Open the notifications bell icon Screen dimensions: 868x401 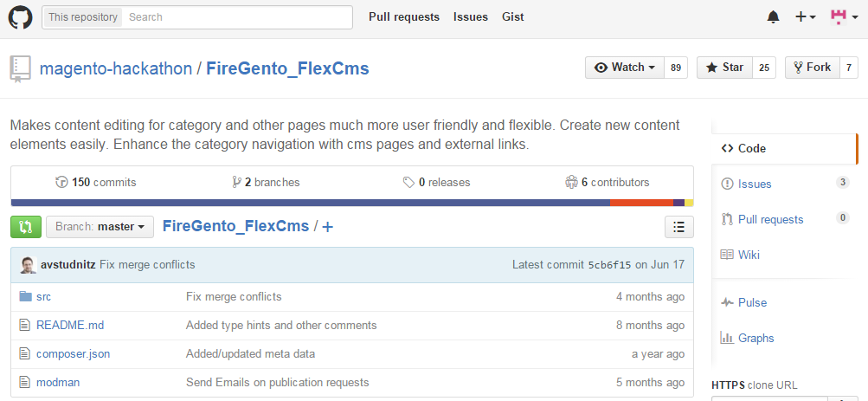(x=773, y=16)
